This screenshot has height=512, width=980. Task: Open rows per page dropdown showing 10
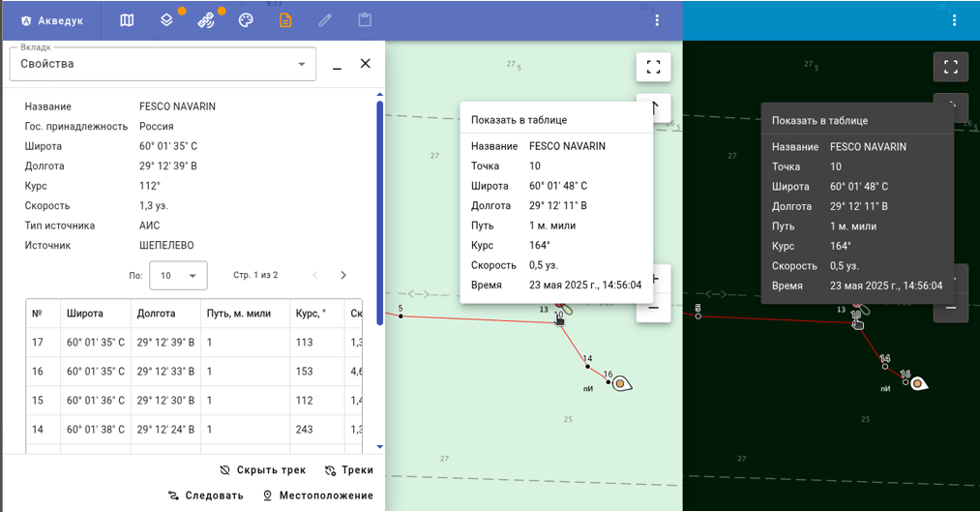coord(178,275)
